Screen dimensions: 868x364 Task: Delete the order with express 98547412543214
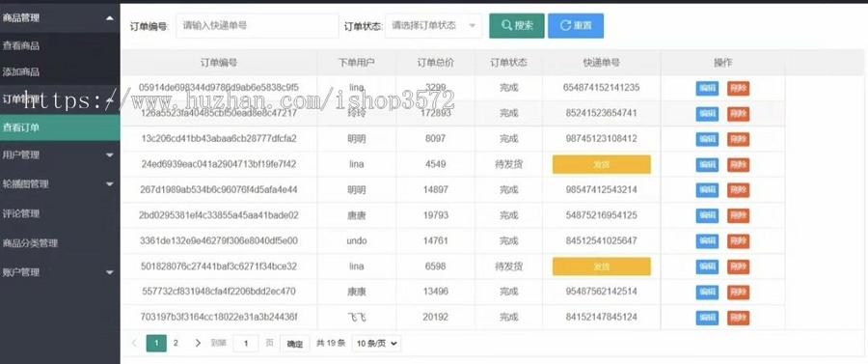(738, 190)
